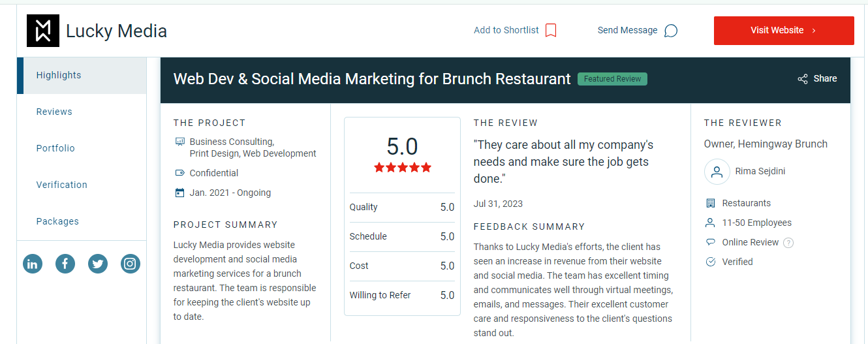Click the Jan. 2021 - Ongoing date text
The height and width of the screenshot is (344, 868).
point(230,193)
